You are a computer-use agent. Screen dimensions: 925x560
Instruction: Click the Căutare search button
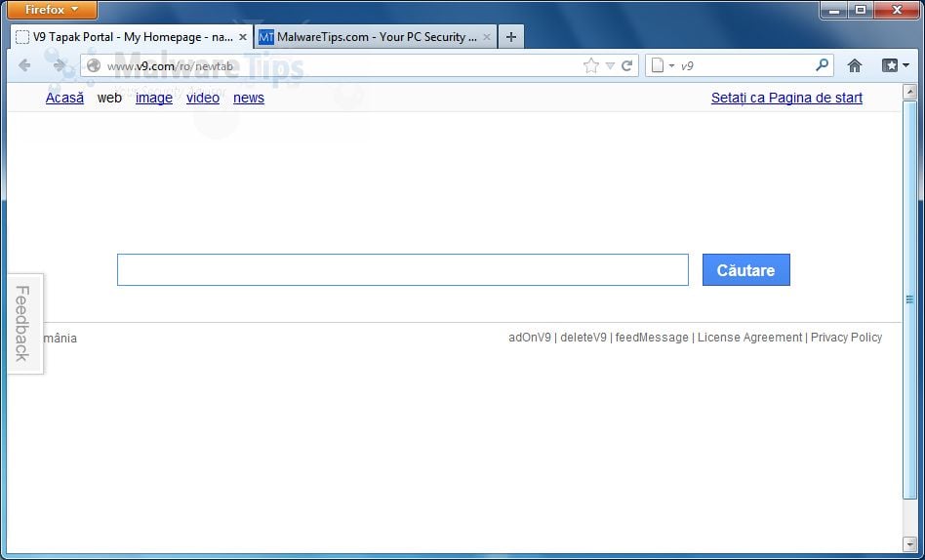(x=746, y=269)
